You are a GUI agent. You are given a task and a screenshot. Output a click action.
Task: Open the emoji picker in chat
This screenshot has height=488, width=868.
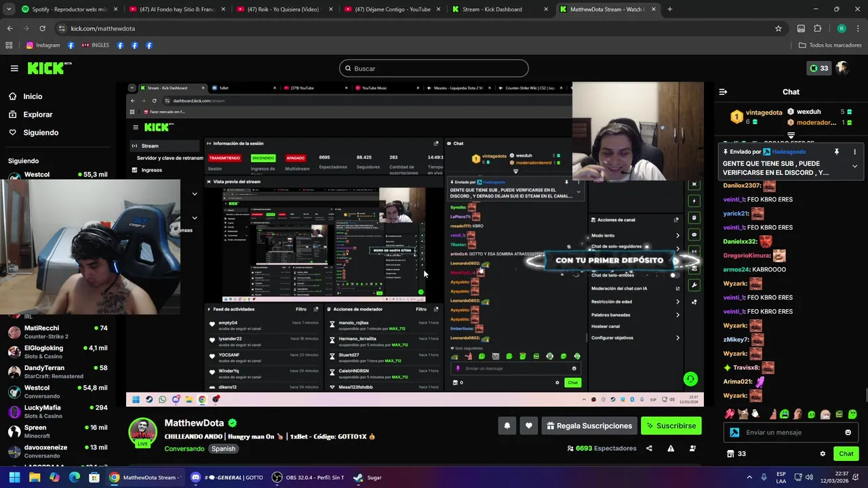pyautogui.click(x=848, y=432)
